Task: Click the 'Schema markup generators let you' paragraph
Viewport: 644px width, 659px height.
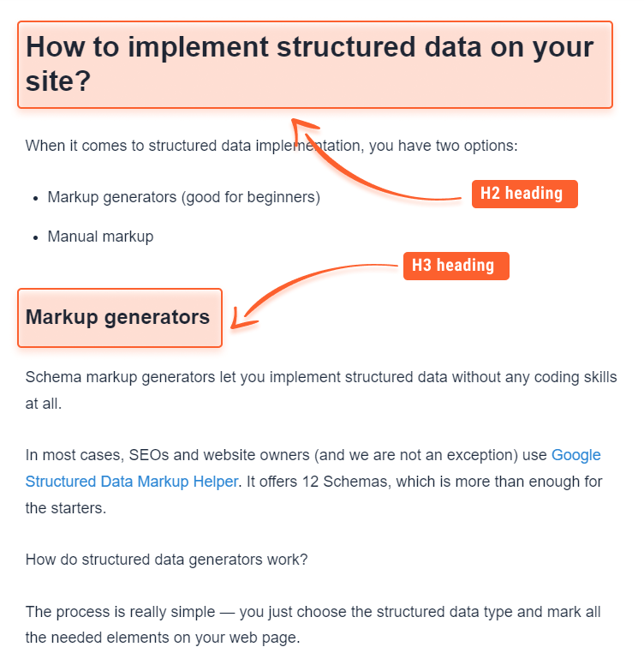Action: point(321,390)
